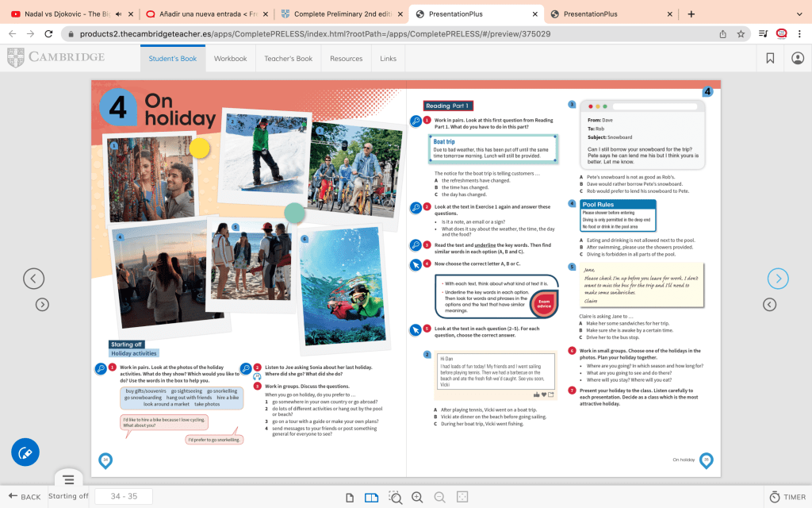
Task: Zoom in on the book page
Action: pos(417,497)
